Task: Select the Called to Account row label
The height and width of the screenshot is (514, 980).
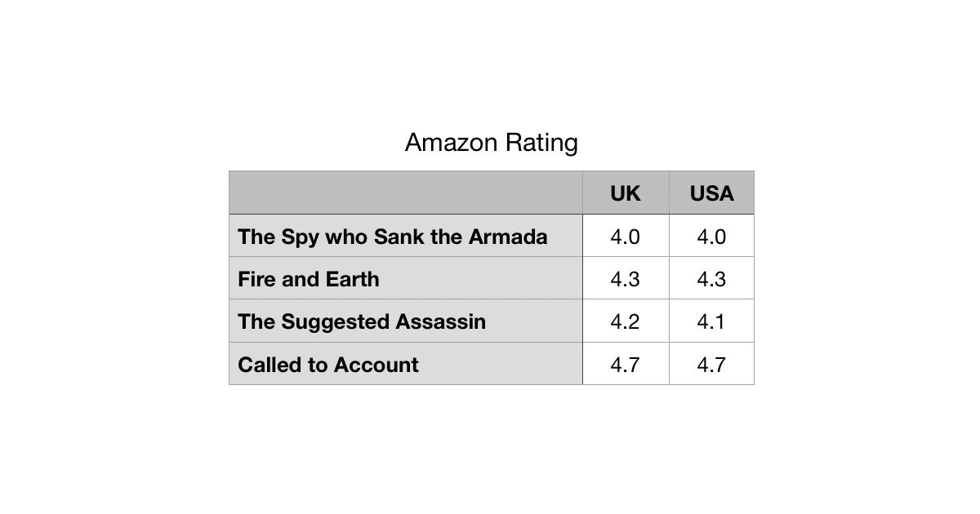Action: [x=328, y=364]
